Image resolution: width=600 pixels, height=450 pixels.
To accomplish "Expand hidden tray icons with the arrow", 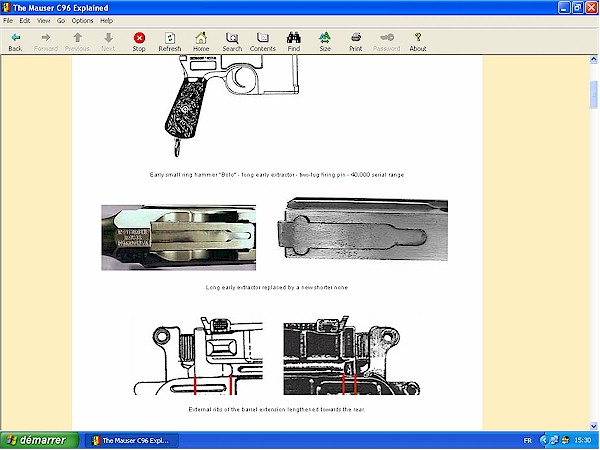I will 543,441.
